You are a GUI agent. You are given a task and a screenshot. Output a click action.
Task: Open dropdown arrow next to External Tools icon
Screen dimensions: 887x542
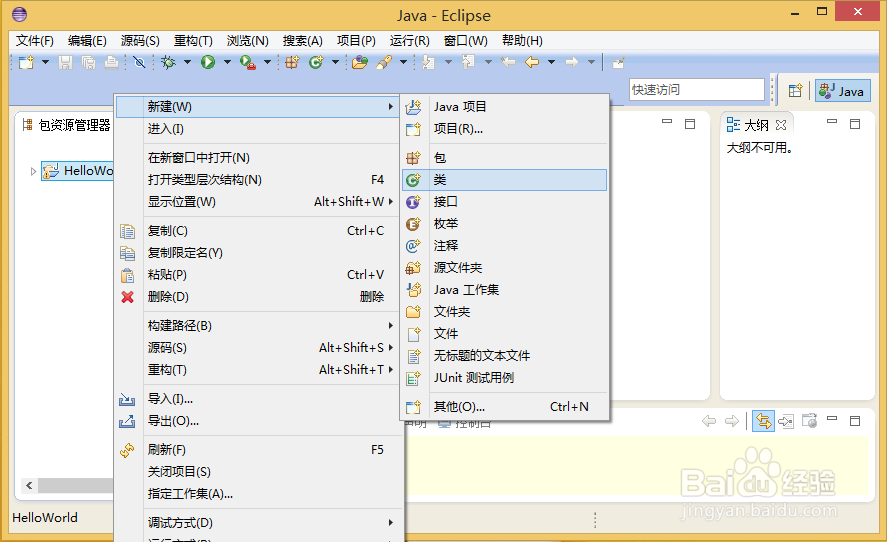(268, 62)
